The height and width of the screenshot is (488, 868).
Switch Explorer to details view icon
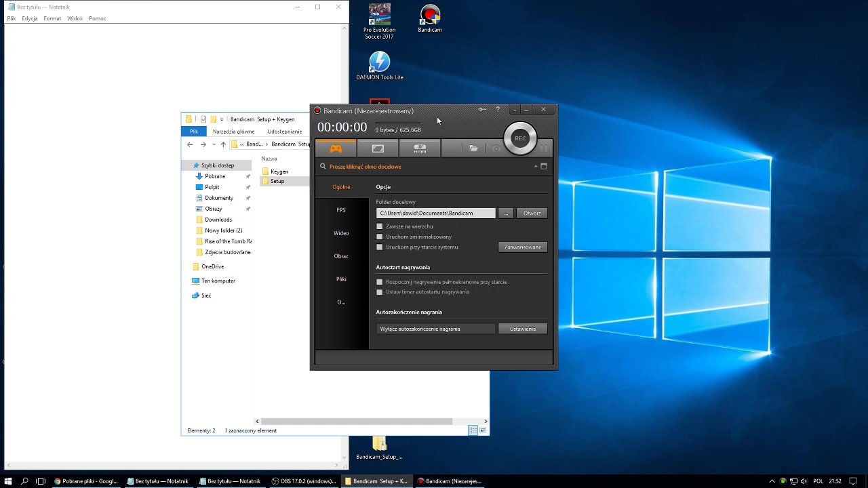473,430
